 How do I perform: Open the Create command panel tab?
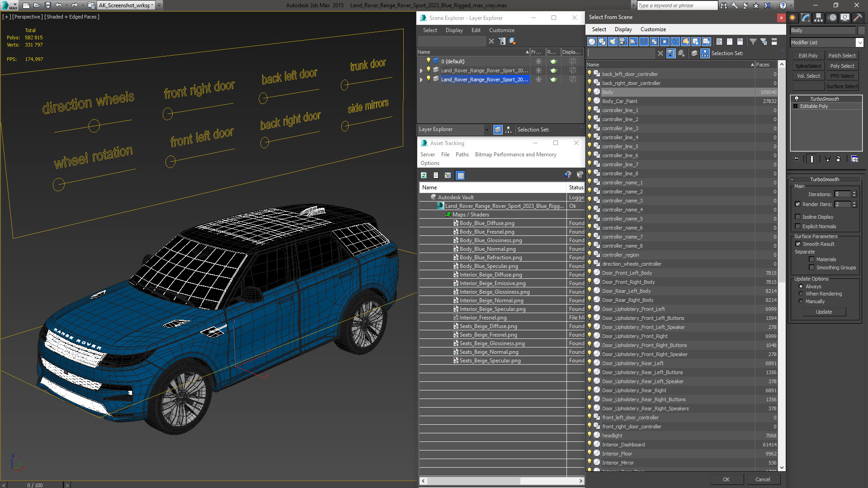[x=793, y=18]
